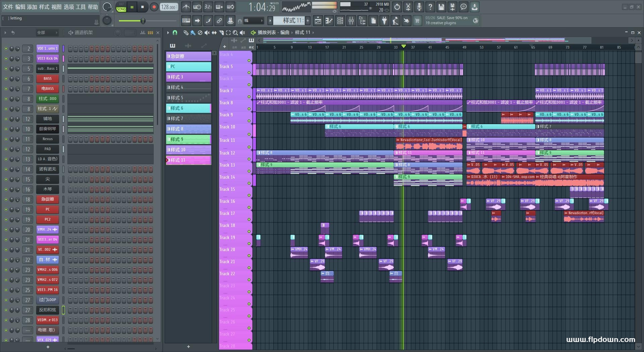
Task: Click the main volume slider knob
Action: pyautogui.click(x=143, y=21)
